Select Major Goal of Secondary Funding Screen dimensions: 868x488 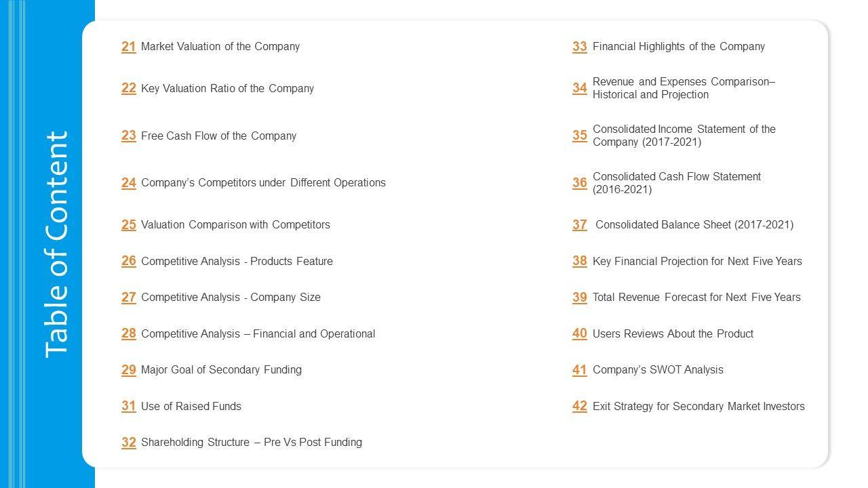(x=221, y=369)
